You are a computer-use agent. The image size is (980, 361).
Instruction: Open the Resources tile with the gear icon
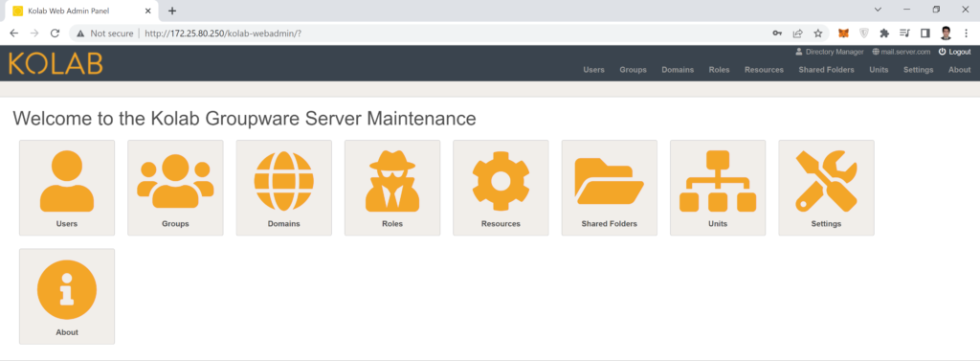[x=501, y=188]
